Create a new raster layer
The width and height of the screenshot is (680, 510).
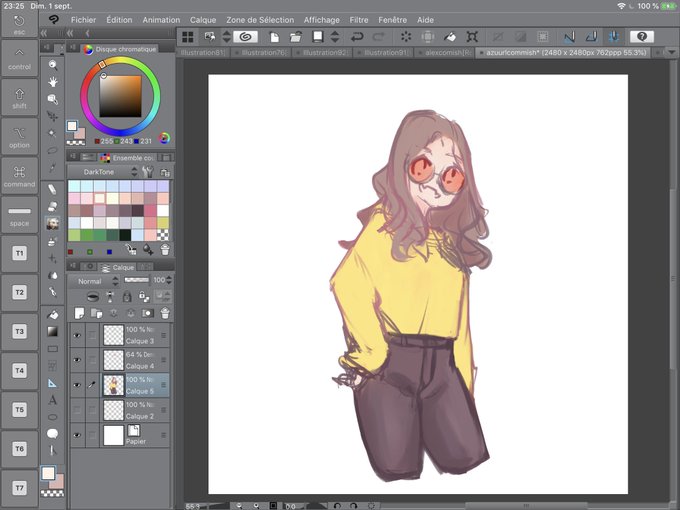[79, 313]
